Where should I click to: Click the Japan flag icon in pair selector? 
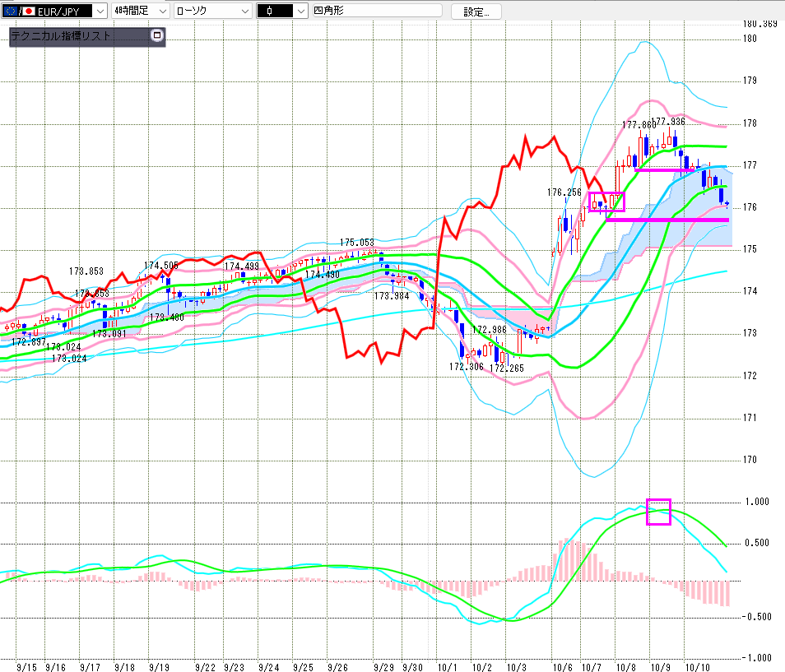(x=28, y=11)
